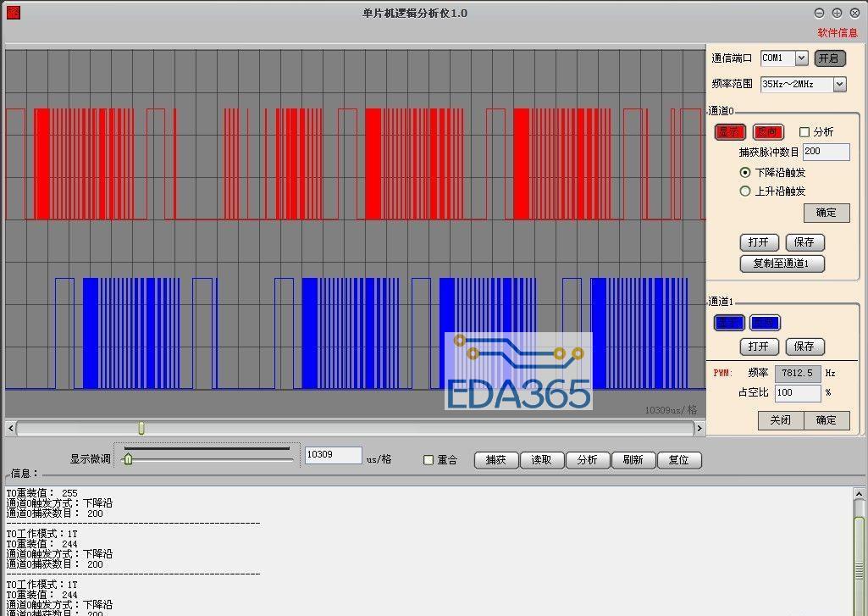This screenshot has height=616, width=868.
Task: Click the 捕获脉冲数目 input field
Action: pyautogui.click(x=826, y=152)
